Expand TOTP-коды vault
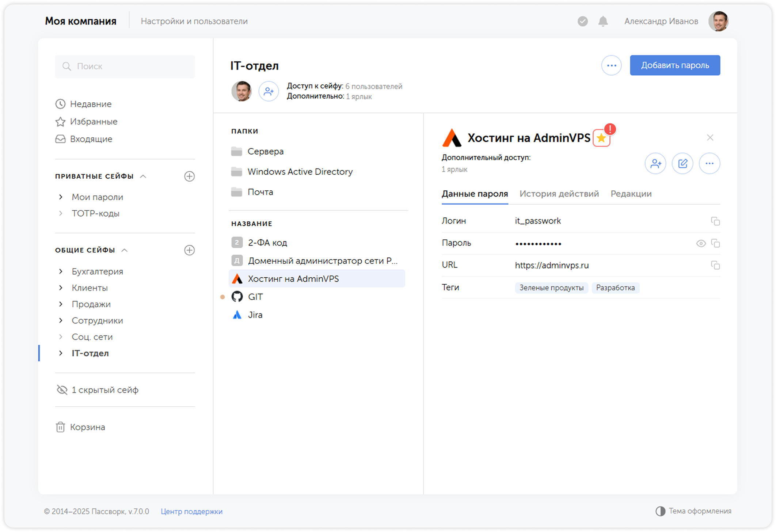Image resolution: width=776 pixels, height=532 pixels. [61, 213]
